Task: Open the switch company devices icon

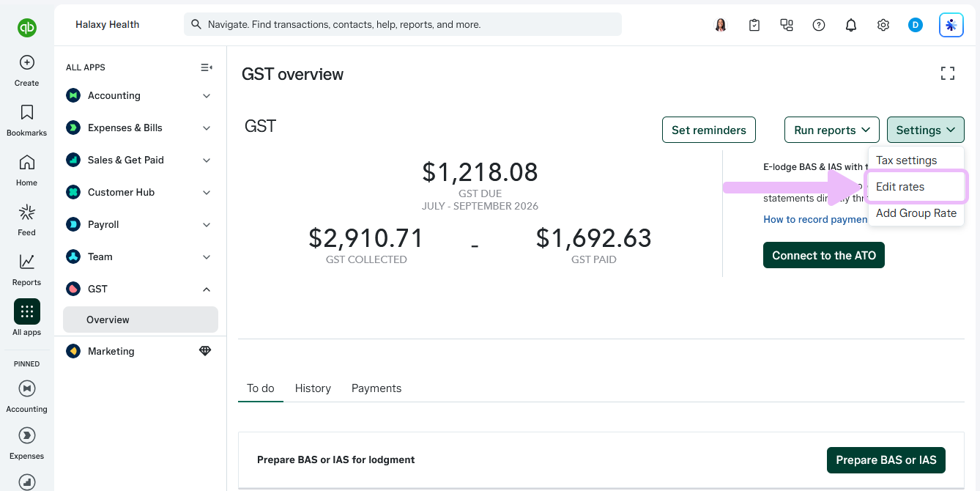Action: click(x=787, y=25)
